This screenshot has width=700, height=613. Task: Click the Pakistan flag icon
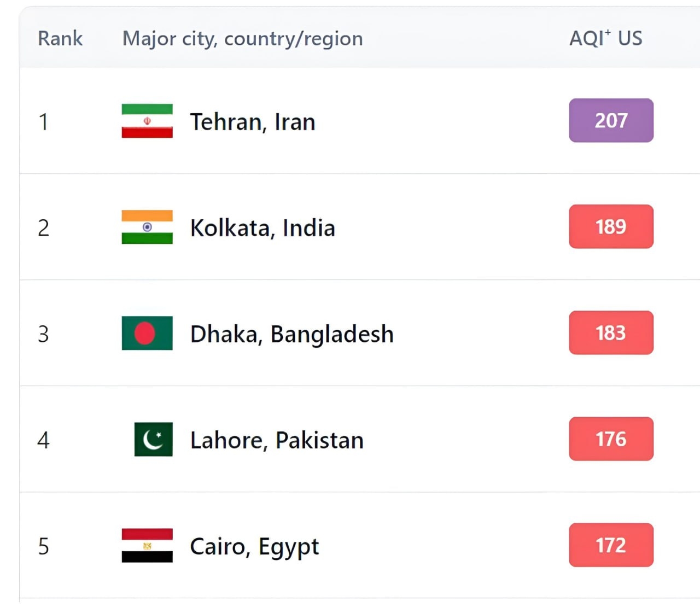[153, 439]
